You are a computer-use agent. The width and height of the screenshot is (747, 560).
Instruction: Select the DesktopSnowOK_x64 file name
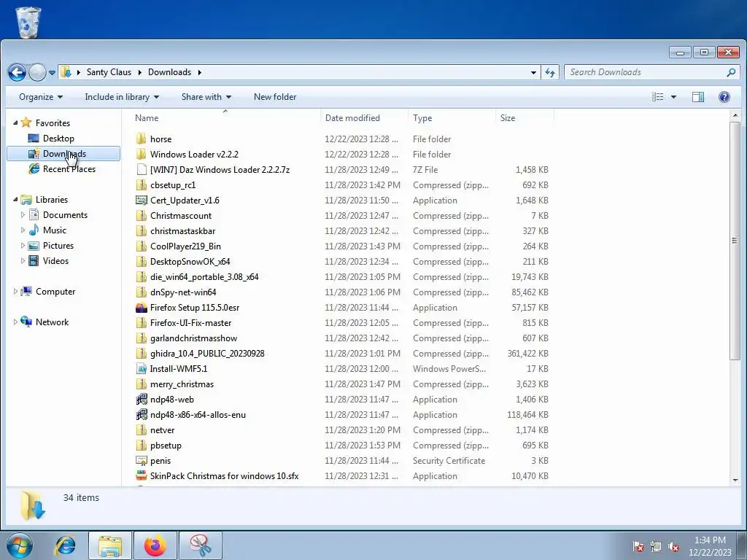190,262
